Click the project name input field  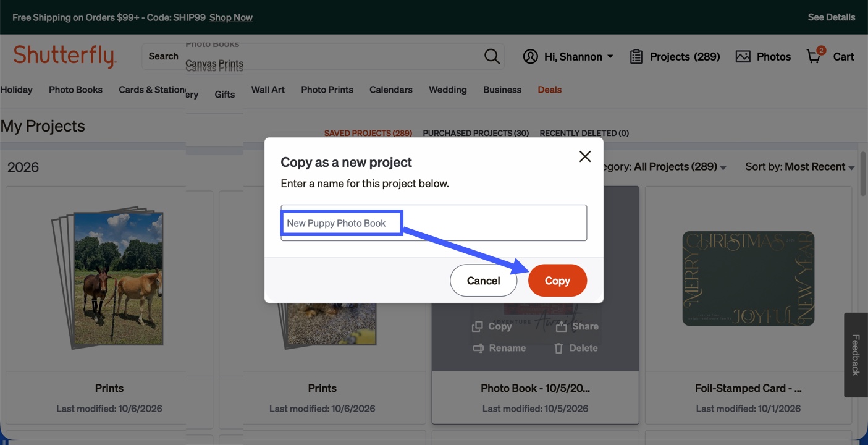(434, 223)
